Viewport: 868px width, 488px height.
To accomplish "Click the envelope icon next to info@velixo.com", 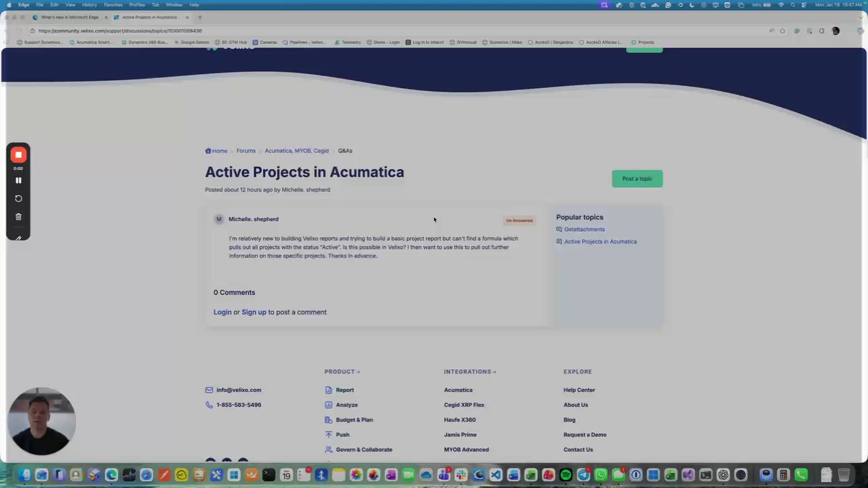I will click(x=209, y=390).
